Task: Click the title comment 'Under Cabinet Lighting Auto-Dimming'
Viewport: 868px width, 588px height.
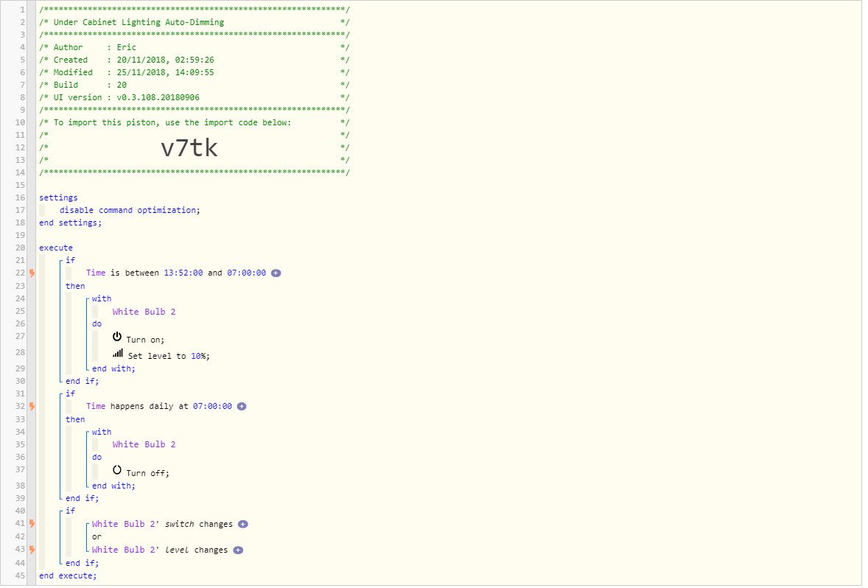Action: [139, 23]
